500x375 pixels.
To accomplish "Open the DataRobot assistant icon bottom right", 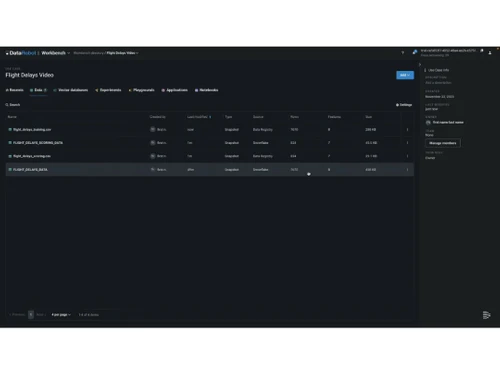I will pos(486,315).
